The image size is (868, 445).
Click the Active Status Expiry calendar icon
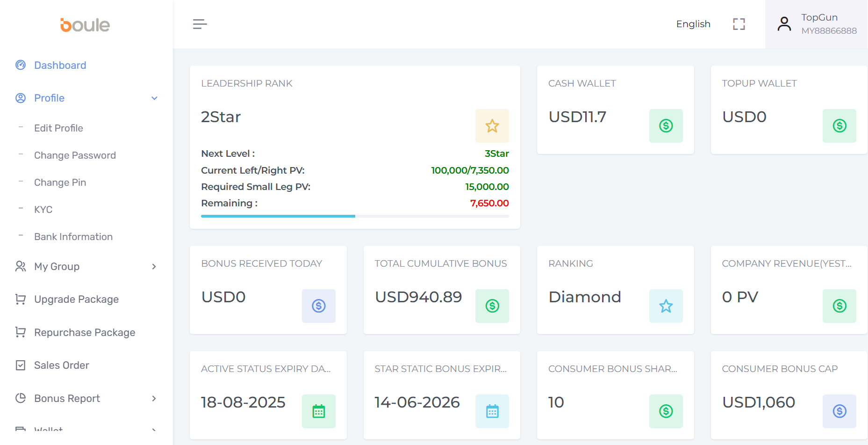coord(318,411)
